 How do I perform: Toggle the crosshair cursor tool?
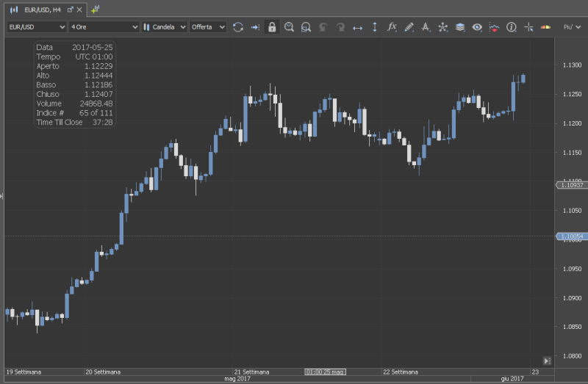click(528, 27)
